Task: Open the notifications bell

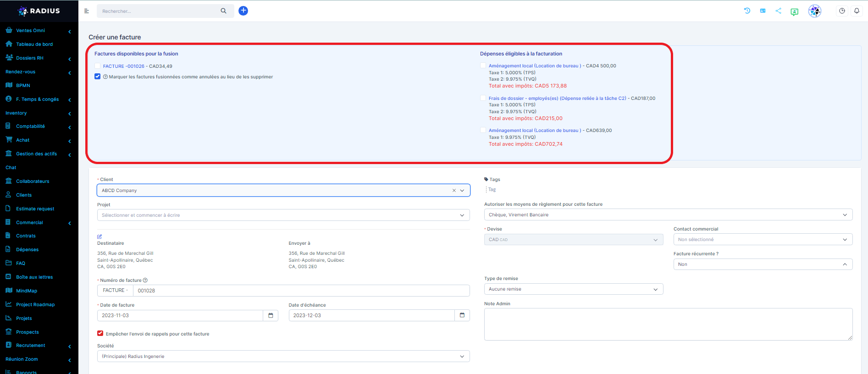Action: [x=857, y=11]
